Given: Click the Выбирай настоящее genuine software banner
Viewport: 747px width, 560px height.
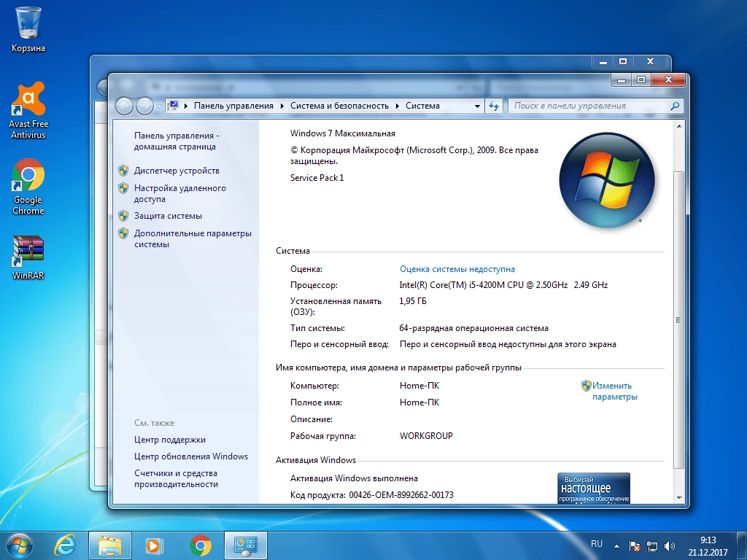Looking at the screenshot, I should (594, 488).
